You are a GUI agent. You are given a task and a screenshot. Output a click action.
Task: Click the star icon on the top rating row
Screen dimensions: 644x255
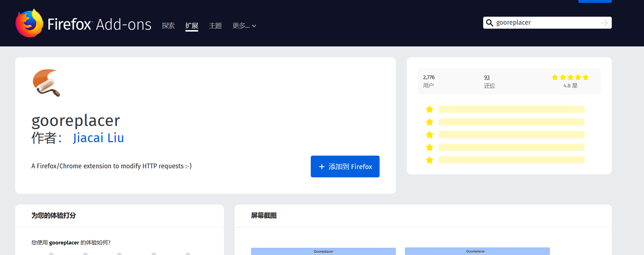point(430,110)
